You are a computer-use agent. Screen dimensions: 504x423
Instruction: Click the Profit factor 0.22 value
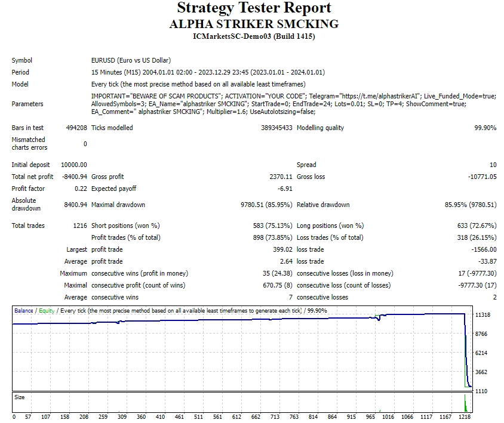(81, 189)
